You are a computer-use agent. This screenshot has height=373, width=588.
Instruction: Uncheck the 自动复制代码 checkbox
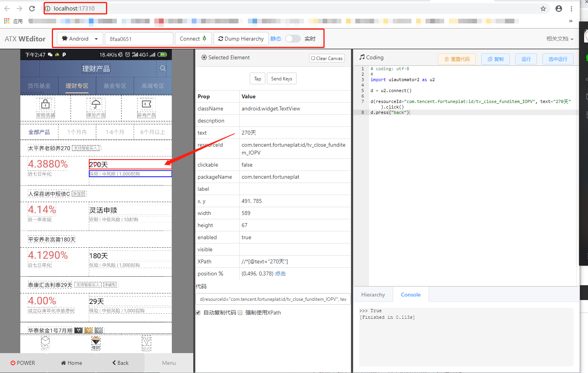pos(198,313)
